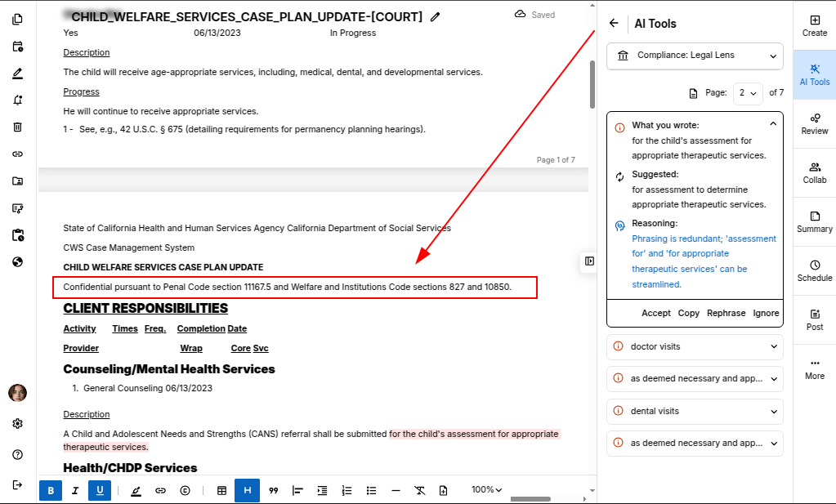Accept the suggested rewrite

[x=655, y=313]
